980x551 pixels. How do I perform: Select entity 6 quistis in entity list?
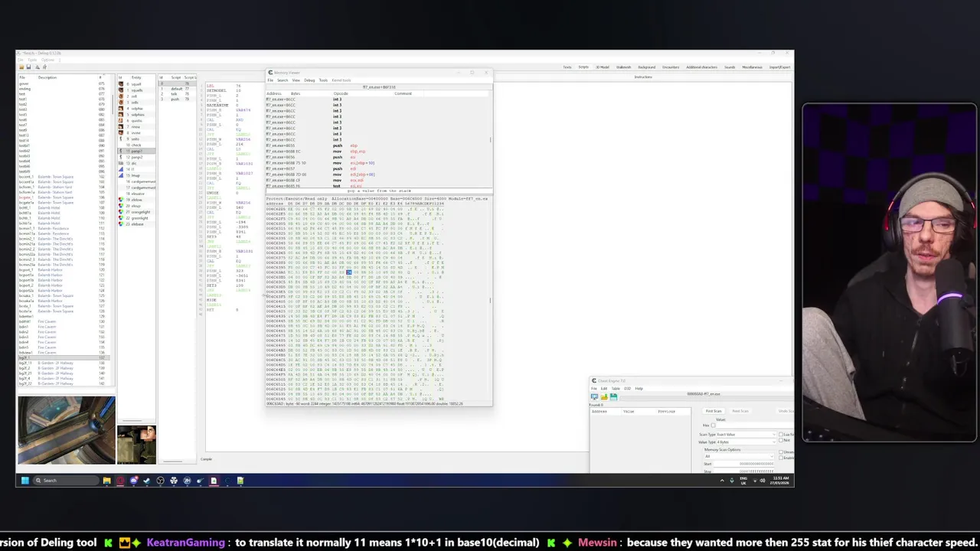click(137, 121)
